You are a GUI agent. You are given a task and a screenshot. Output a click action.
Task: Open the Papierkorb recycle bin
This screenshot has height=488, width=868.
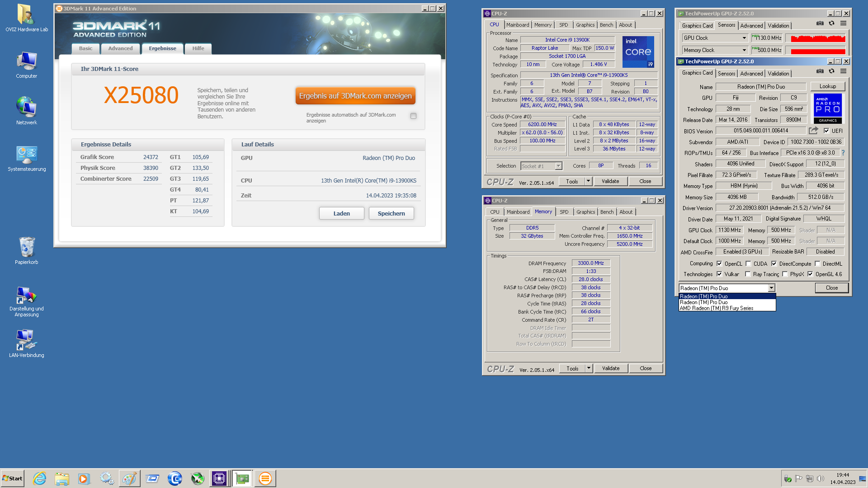[26, 251]
